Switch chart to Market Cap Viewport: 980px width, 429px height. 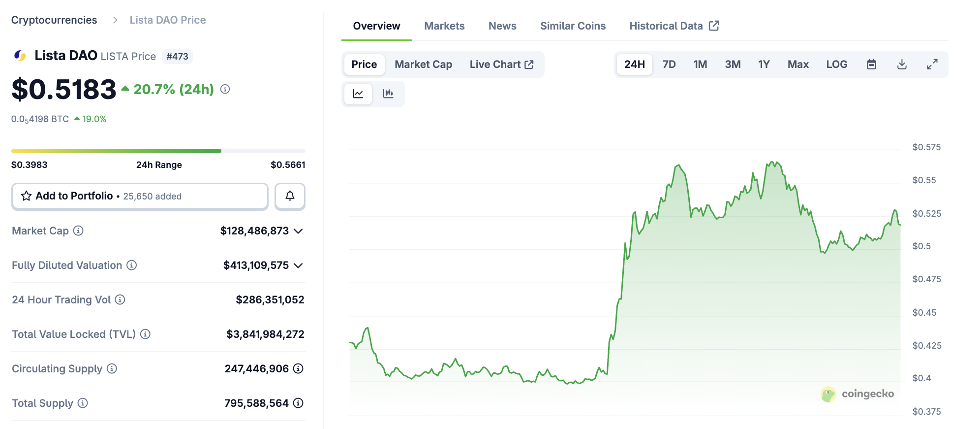(423, 65)
